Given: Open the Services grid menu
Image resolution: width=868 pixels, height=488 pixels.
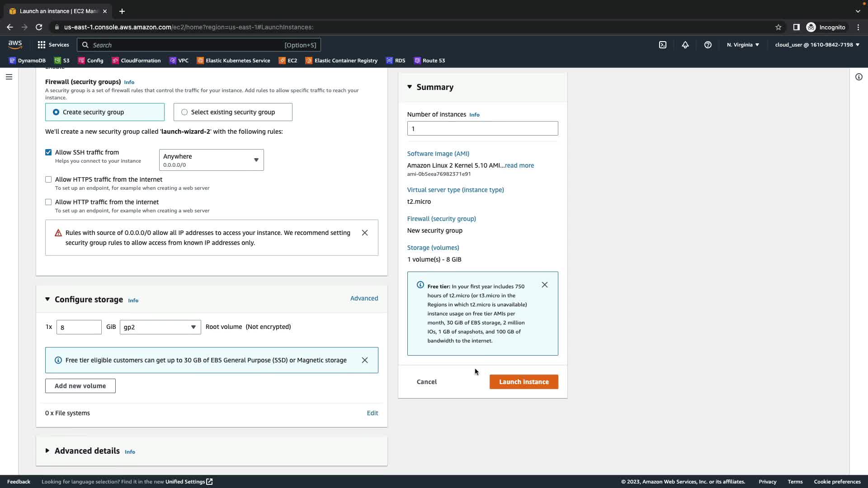Looking at the screenshot, I should (53, 45).
